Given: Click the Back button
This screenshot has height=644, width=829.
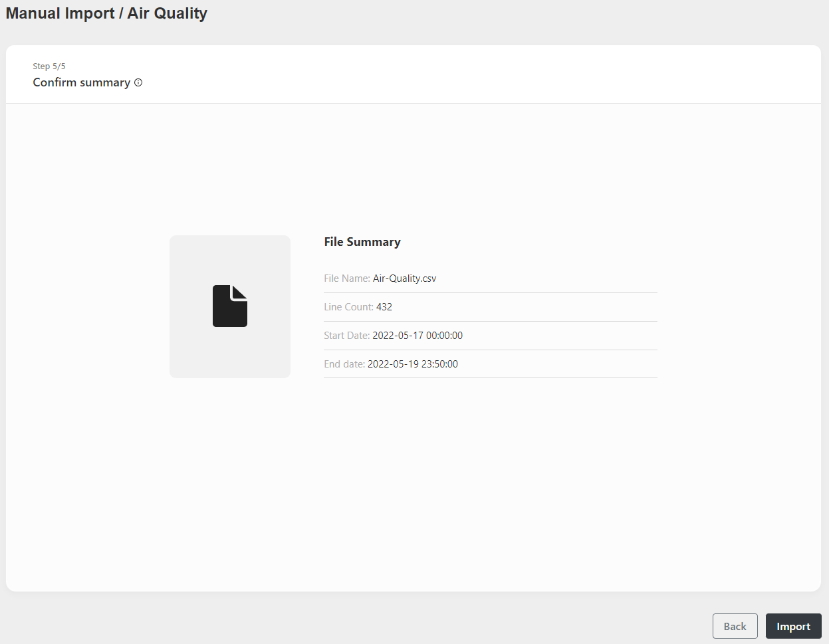Looking at the screenshot, I should coord(735,626).
